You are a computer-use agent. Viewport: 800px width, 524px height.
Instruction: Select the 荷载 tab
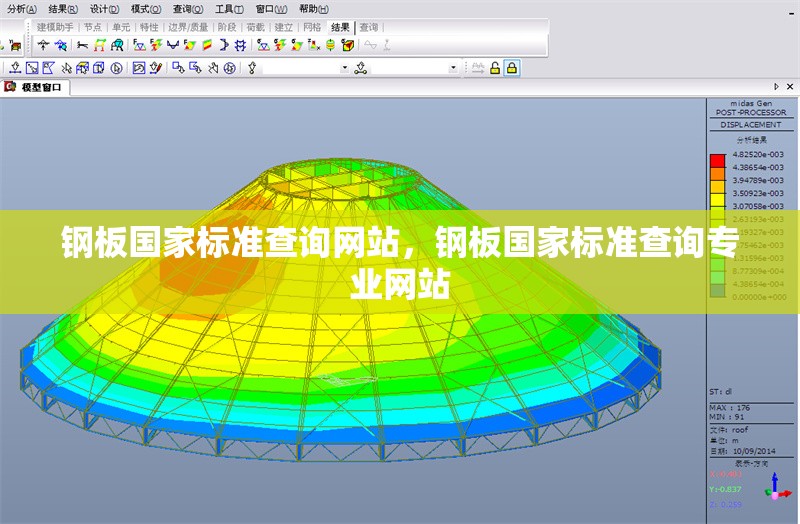pos(255,27)
